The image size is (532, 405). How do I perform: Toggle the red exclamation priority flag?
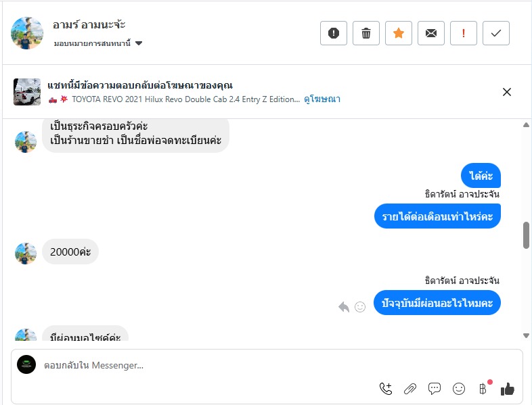point(464,33)
